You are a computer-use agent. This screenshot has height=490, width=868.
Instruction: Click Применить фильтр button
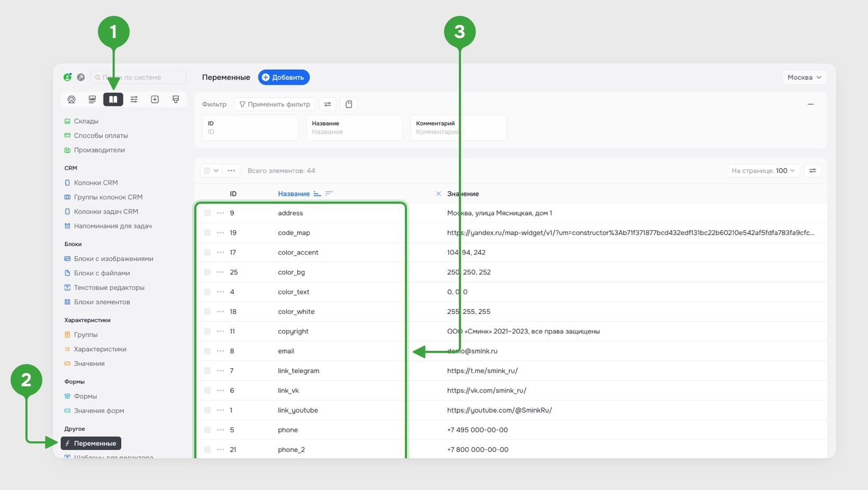pos(275,104)
